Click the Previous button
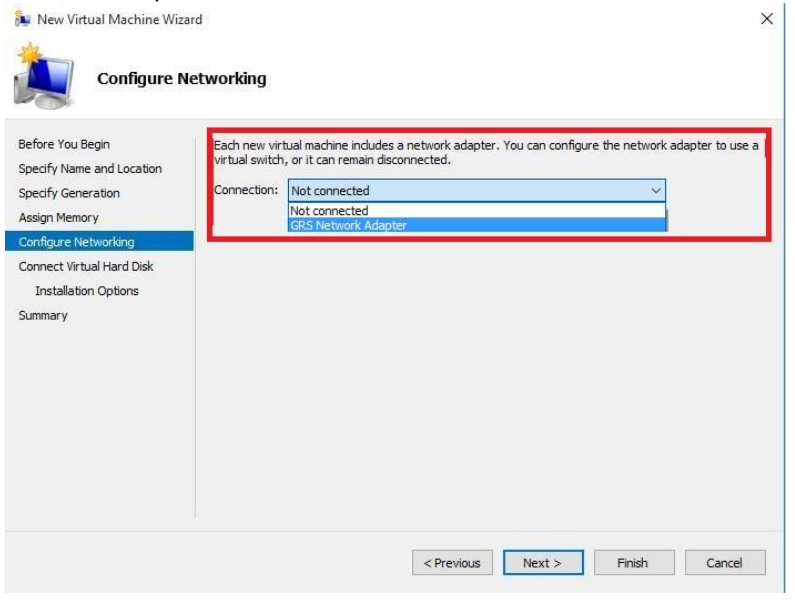This screenshot has width=795, height=602. pos(452,562)
